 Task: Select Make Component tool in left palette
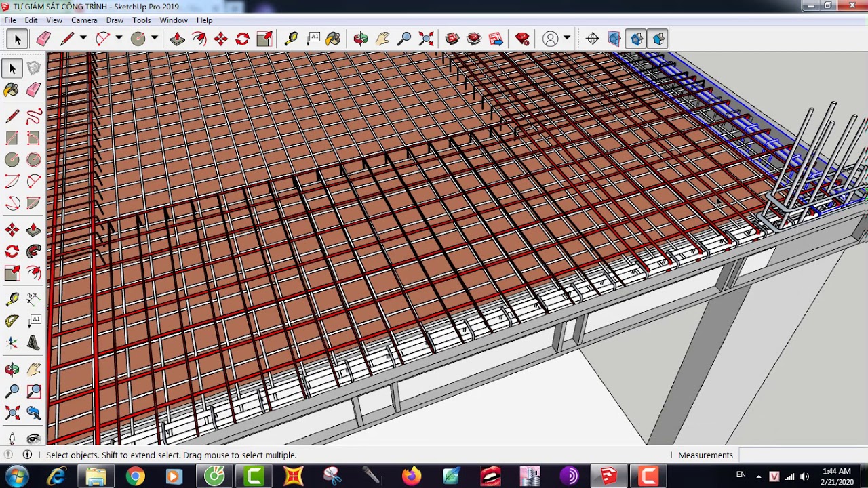(33, 68)
